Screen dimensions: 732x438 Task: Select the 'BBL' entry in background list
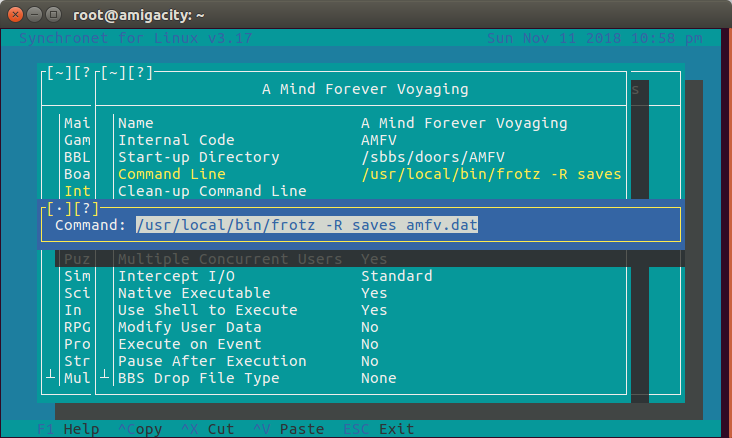click(77, 157)
